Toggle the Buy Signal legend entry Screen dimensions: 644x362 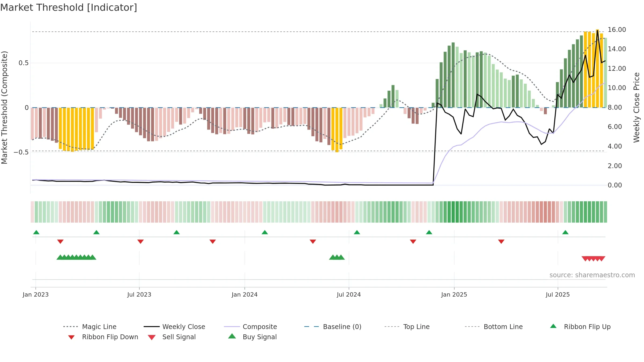click(252, 337)
